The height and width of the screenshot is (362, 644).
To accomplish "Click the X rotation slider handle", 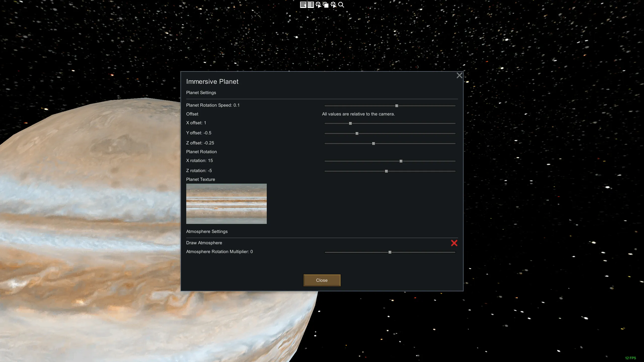I will [401, 161].
